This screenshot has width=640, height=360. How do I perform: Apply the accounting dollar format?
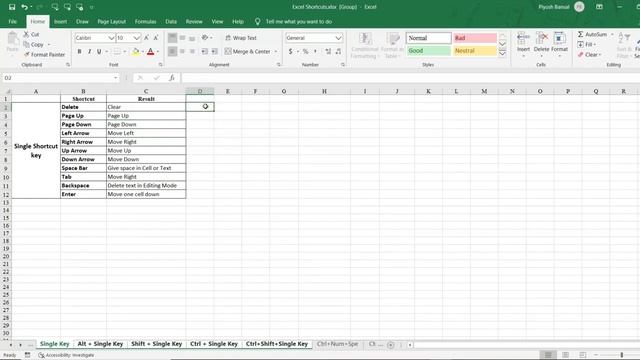point(290,51)
